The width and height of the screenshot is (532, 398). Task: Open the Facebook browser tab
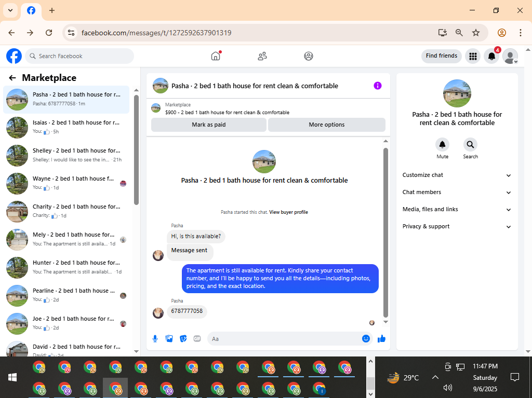coord(31,10)
